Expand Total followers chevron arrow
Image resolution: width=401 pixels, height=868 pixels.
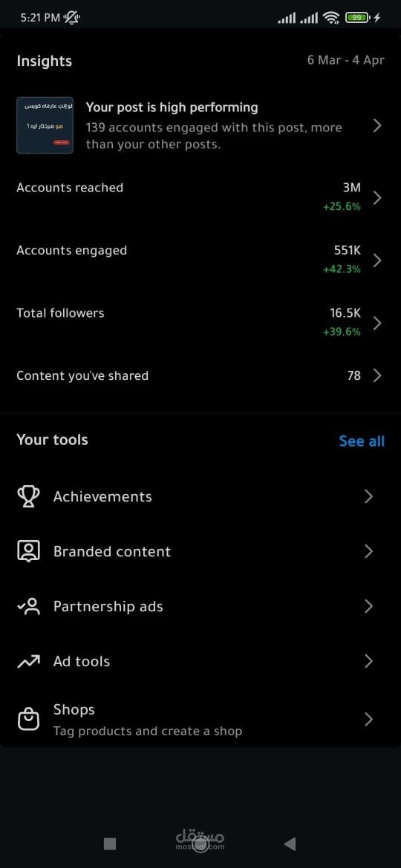(377, 323)
